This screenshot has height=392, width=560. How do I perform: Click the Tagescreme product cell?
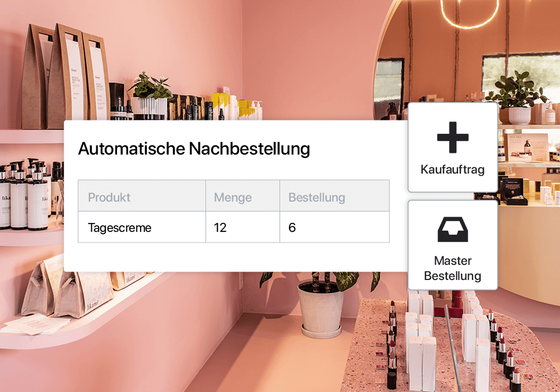click(x=142, y=227)
